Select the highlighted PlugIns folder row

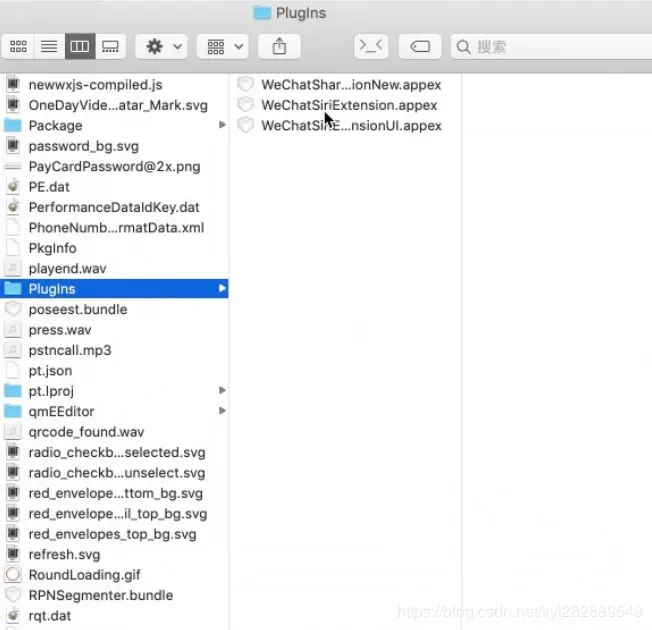coord(114,289)
